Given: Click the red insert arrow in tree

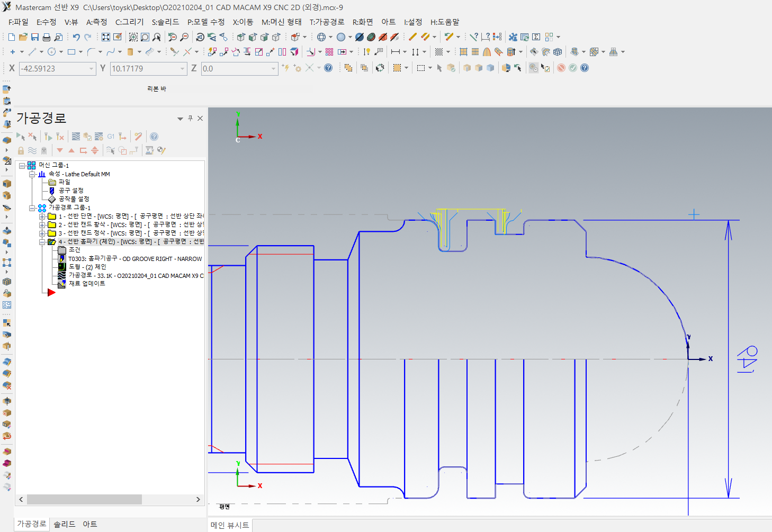Looking at the screenshot, I should [51, 292].
